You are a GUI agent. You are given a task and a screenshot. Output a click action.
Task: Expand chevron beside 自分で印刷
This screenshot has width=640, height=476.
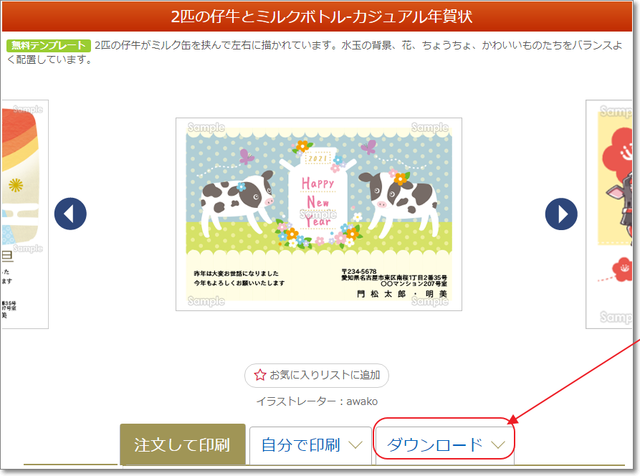[x=356, y=445]
